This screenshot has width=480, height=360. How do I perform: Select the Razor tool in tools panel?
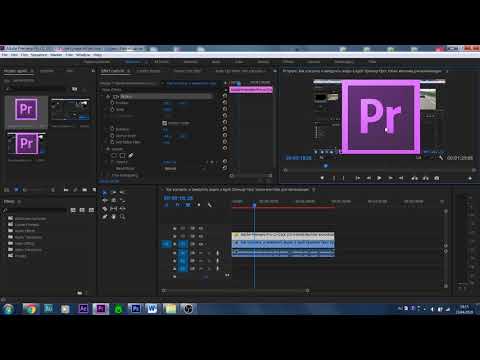click(x=105, y=209)
